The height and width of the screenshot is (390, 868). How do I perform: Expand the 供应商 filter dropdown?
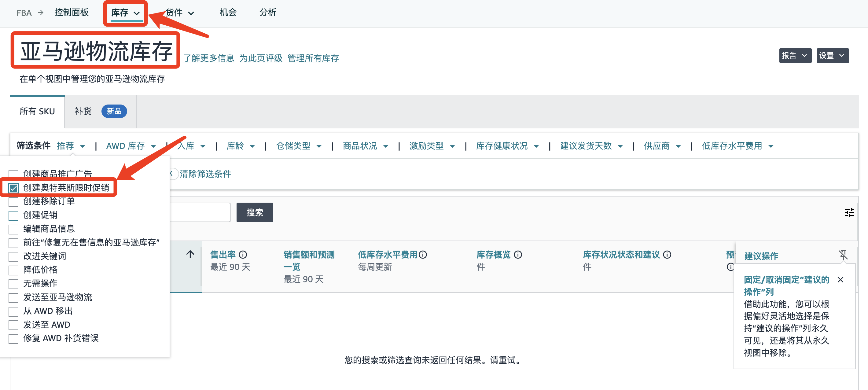[x=662, y=146]
